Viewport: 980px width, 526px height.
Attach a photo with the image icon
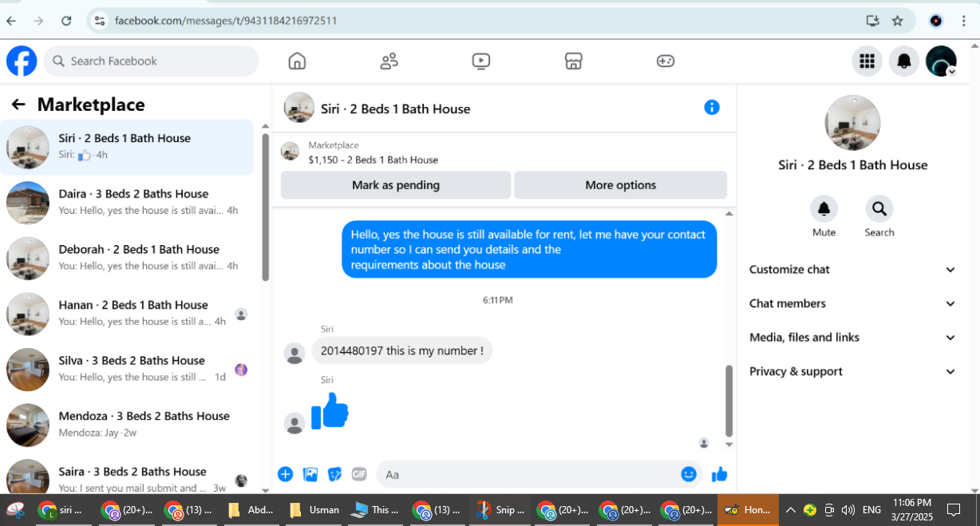point(310,474)
